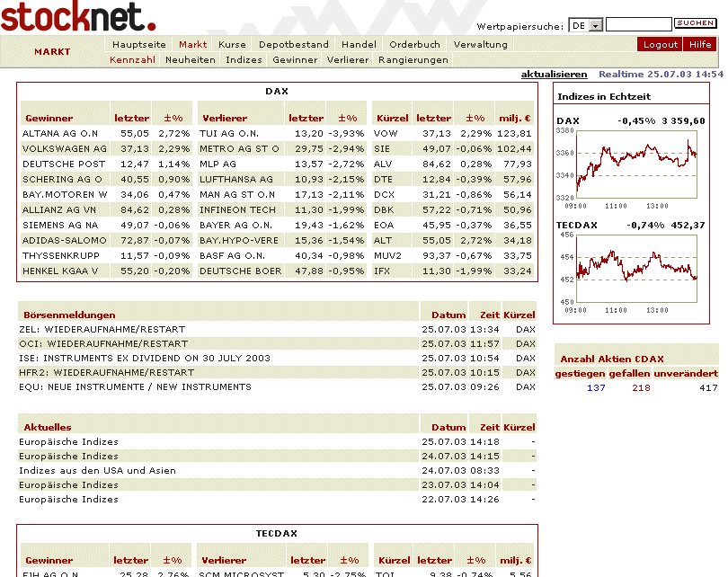Focus the Wertpapiersuche search field
The height and width of the screenshot is (577, 728).
point(638,24)
